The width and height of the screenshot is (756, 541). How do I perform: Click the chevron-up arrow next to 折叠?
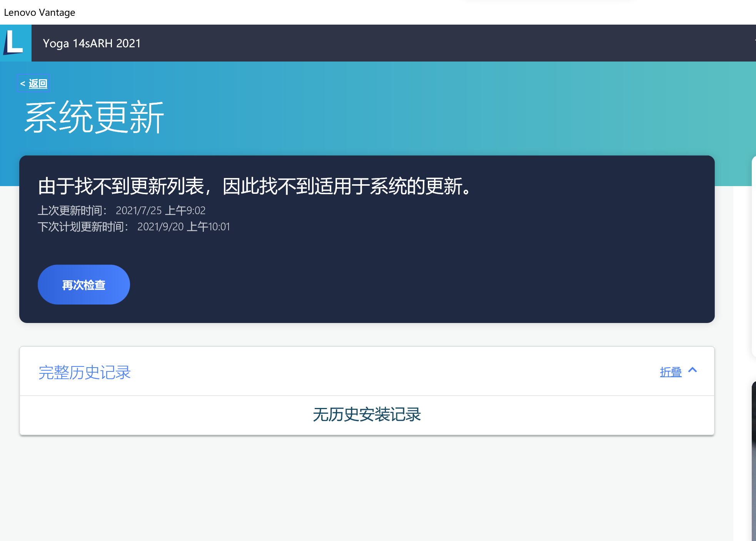pyautogui.click(x=693, y=370)
